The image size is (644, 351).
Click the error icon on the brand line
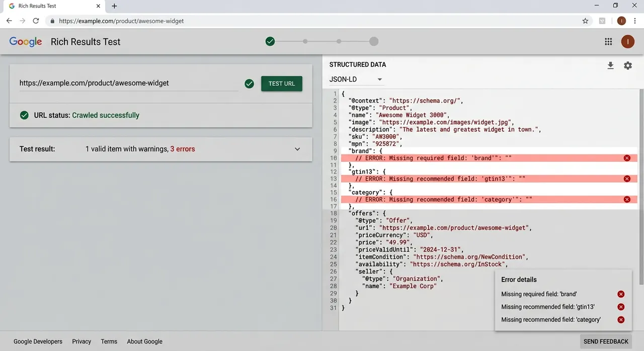627,158
